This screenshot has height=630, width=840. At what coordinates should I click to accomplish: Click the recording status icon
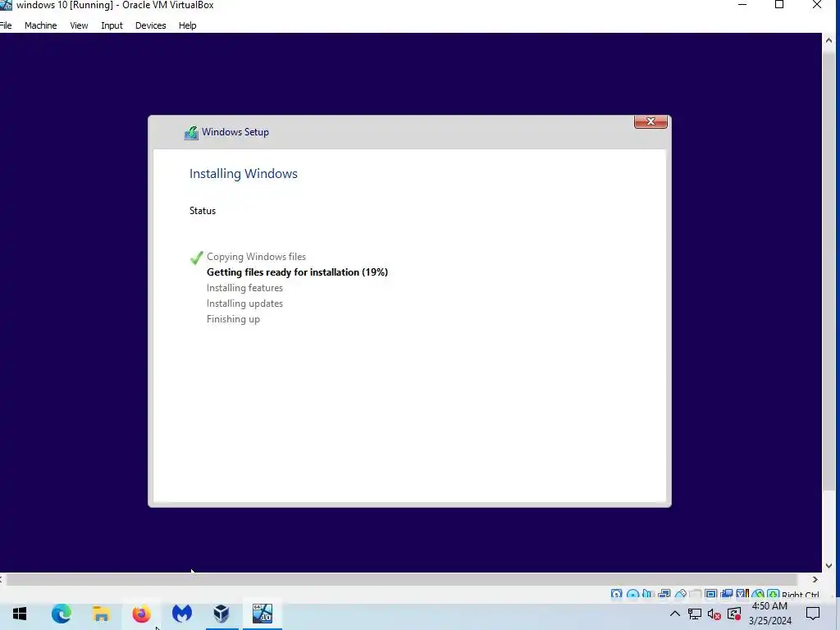tap(727, 594)
